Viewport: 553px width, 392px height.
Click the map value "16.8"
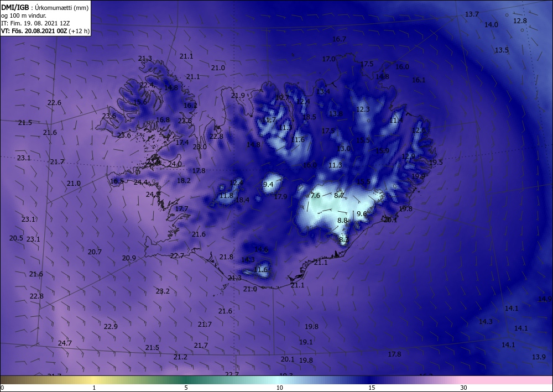point(163,120)
